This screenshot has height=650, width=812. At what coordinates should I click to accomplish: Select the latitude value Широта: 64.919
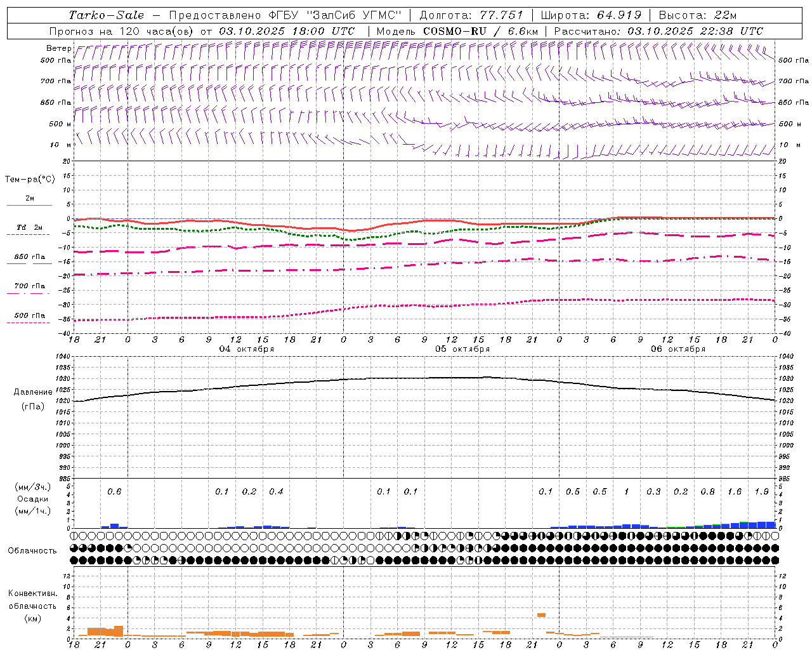(x=591, y=15)
